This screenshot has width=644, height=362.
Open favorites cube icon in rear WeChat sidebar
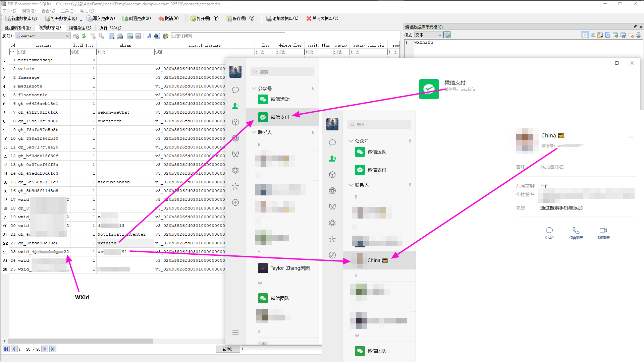[235, 122]
